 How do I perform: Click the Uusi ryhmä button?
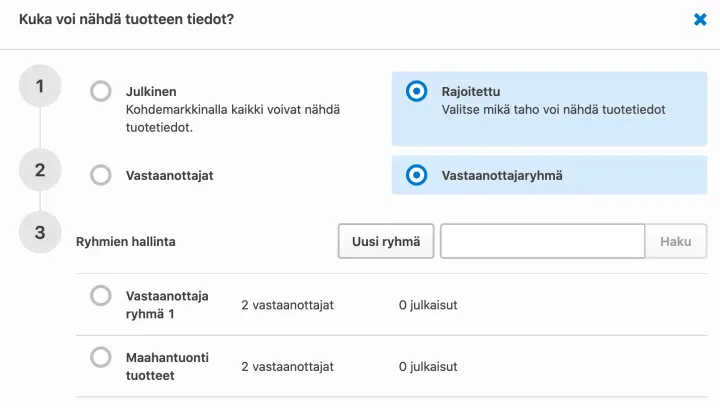click(386, 241)
